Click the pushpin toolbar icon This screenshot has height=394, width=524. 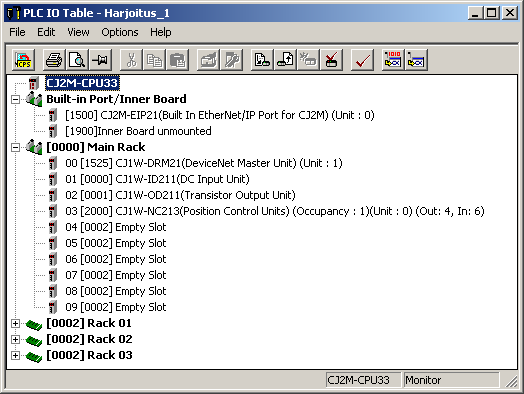pyautogui.click(x=100, y=60)
